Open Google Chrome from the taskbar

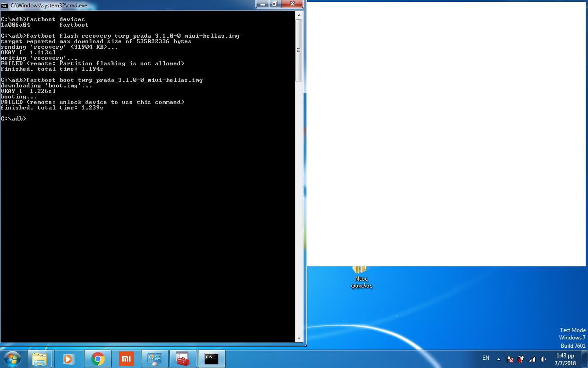point(97,359)
